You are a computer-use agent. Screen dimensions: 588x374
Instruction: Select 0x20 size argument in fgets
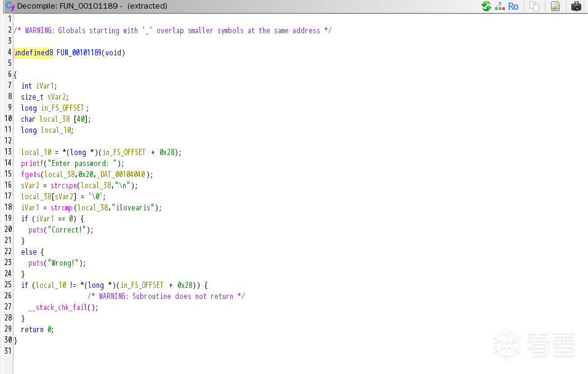86,174
